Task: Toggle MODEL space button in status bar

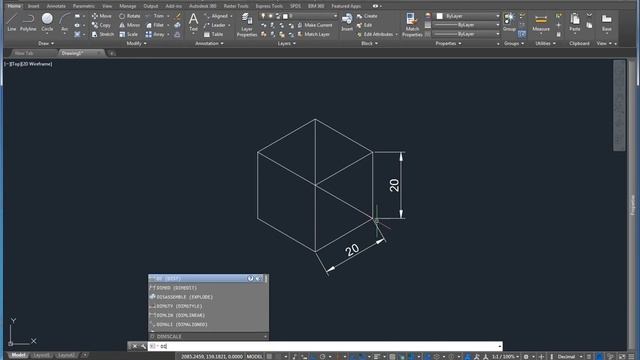Action: click(x=255, y=357)
